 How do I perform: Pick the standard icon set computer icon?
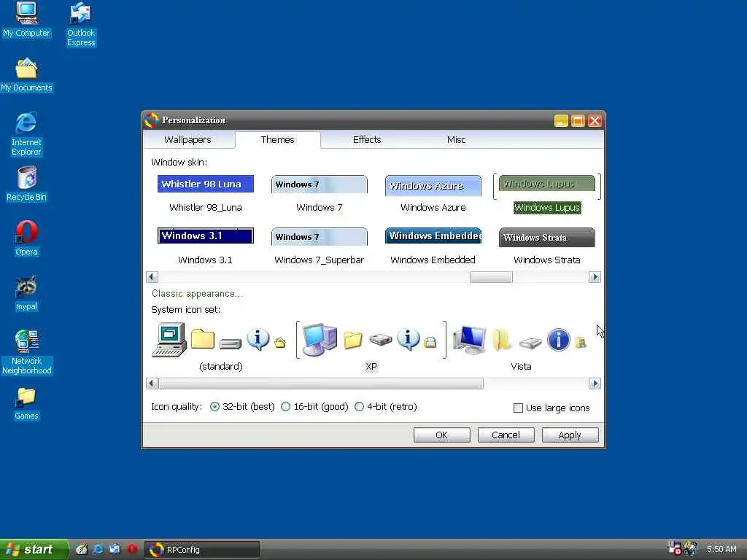[169, 340]
